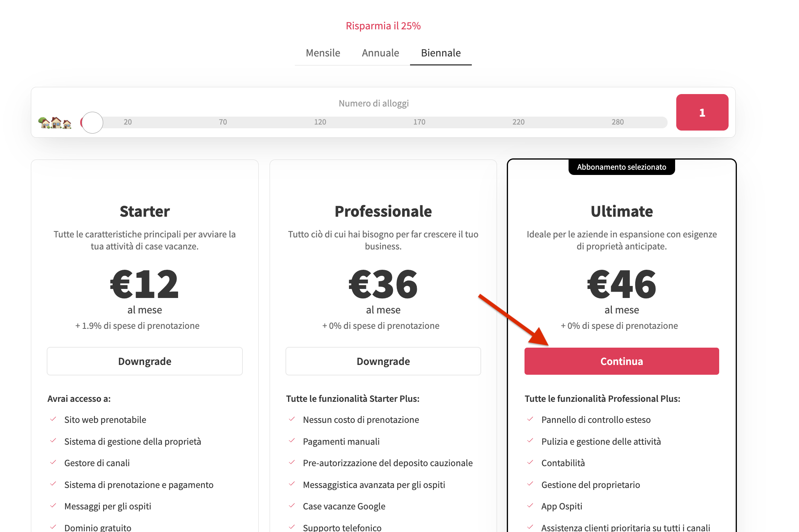Click the Risparmia il 25% label
Image resolution: width=799 pixels, height=532 pixels.
tap(383, 26)
